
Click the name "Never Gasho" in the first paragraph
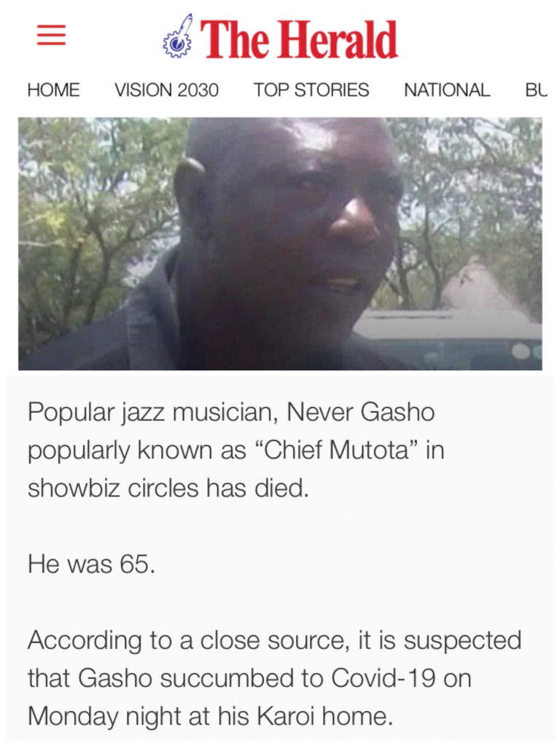click(360, 412)
